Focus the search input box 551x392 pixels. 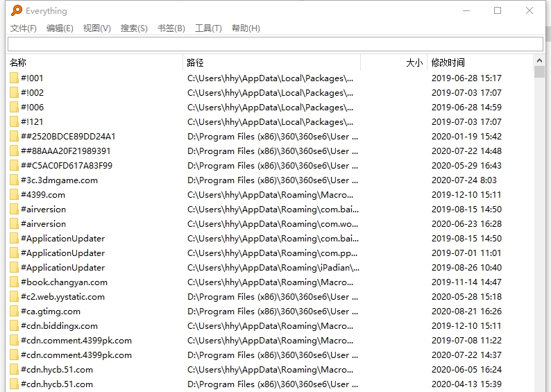275,44
